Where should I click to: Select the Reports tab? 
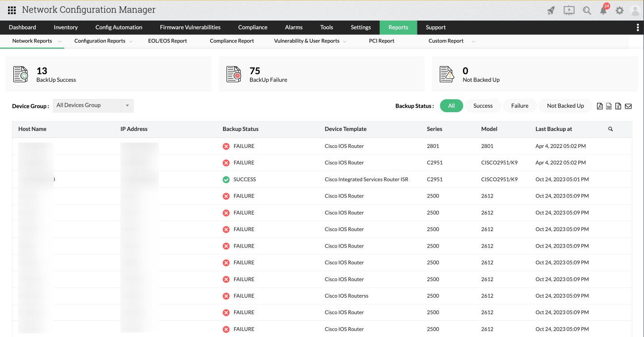[398, 27]
